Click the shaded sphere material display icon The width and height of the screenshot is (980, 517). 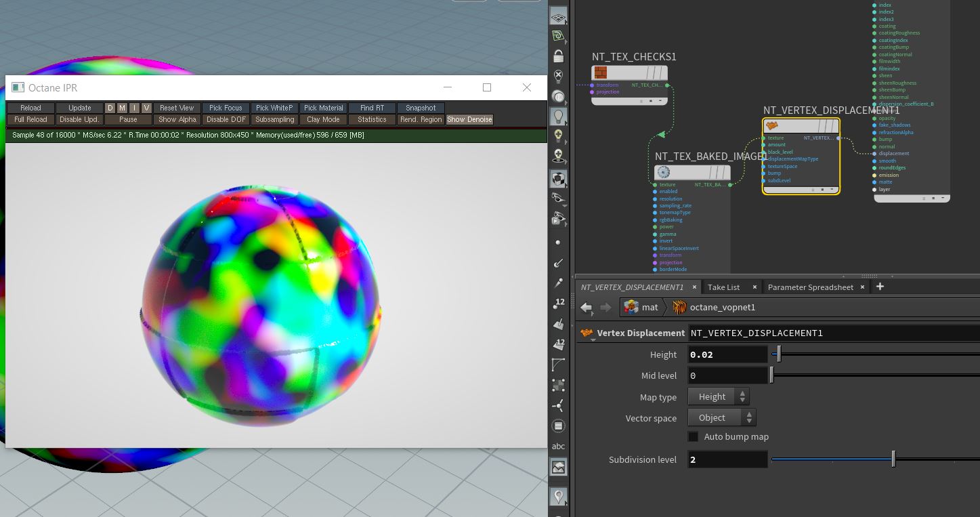[558, 179]
